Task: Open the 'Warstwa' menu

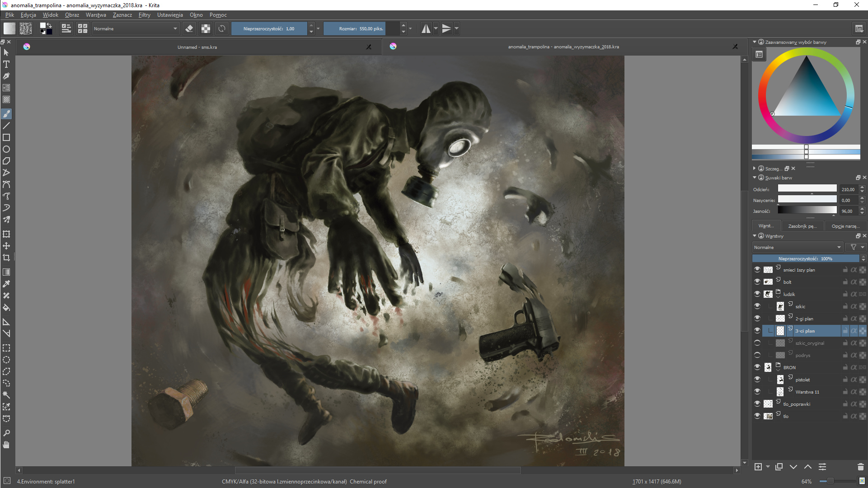Action: click(x=96, y=15)
